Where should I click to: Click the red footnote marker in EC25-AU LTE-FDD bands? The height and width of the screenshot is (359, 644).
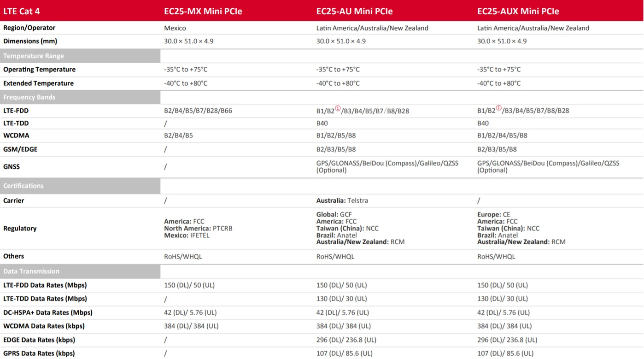338,109
